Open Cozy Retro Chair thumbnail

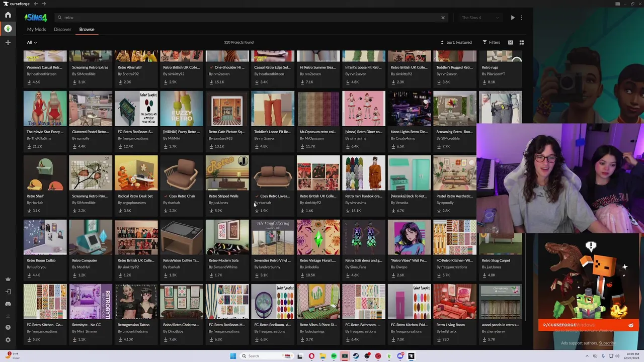(182, 172)
